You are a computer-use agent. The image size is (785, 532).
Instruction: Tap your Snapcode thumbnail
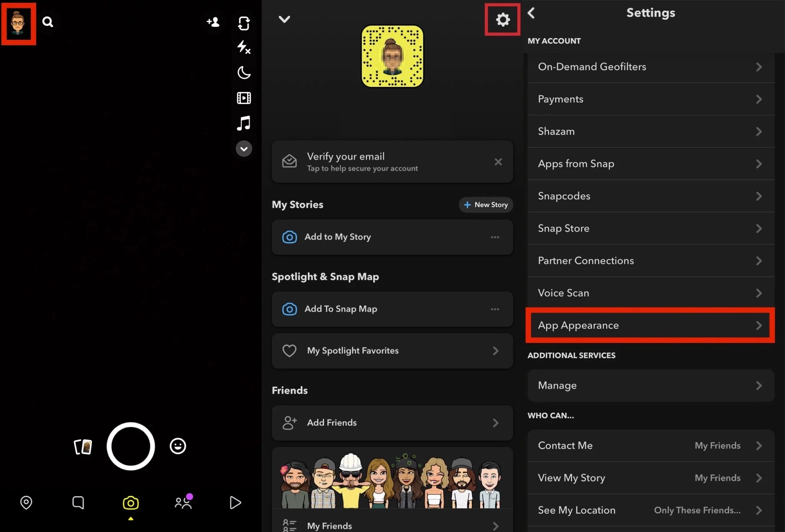(392, 56)
